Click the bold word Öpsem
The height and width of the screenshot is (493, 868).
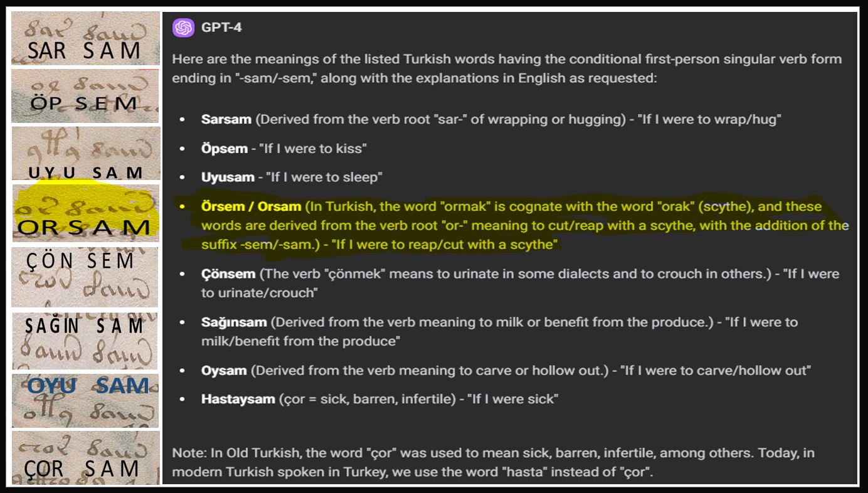coord(224,148)
